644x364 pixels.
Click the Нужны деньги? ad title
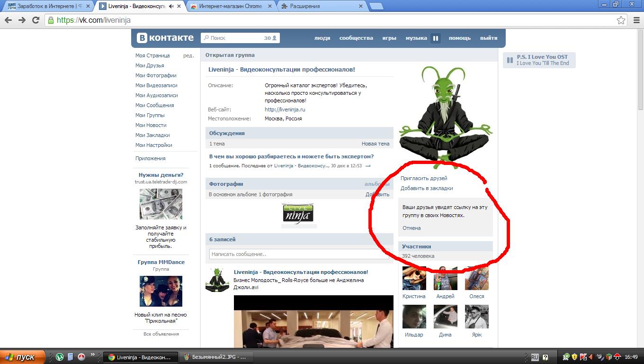pos(161,175)
